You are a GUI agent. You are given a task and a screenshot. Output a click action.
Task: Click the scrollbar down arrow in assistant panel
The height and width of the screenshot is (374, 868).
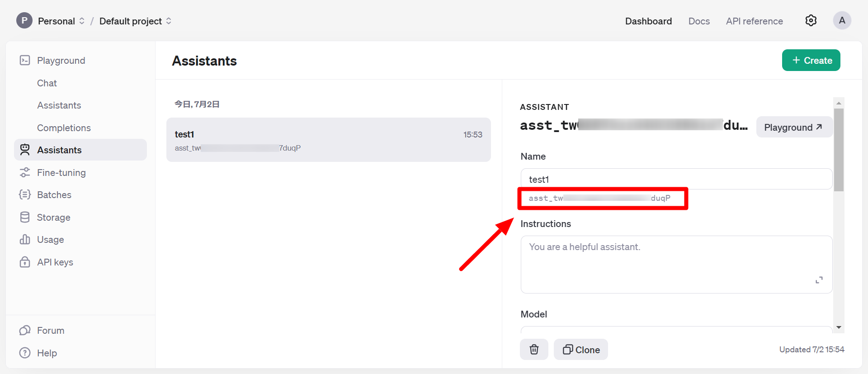pyautogui.click(x=839, y=327)
